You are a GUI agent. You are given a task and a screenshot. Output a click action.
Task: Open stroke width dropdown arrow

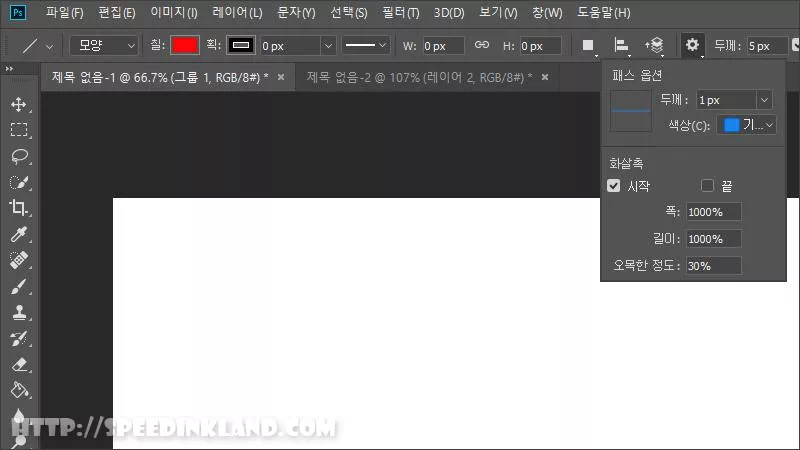pos(328,46)
